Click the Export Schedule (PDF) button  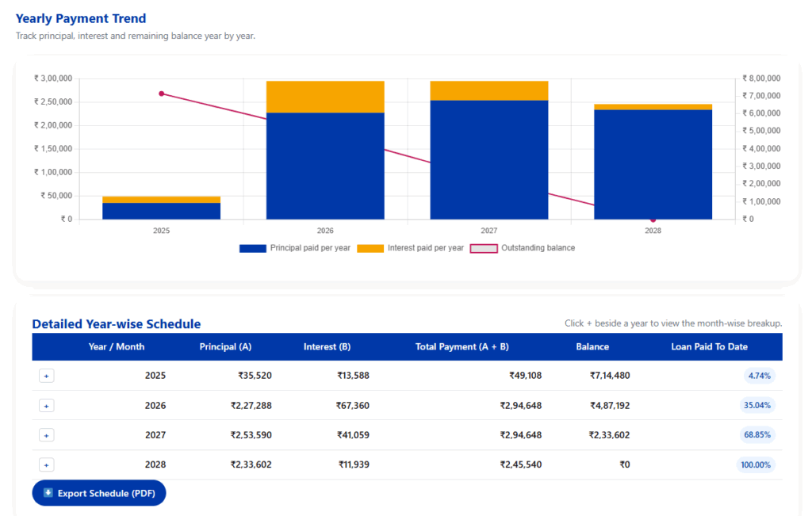pos(98,492)
